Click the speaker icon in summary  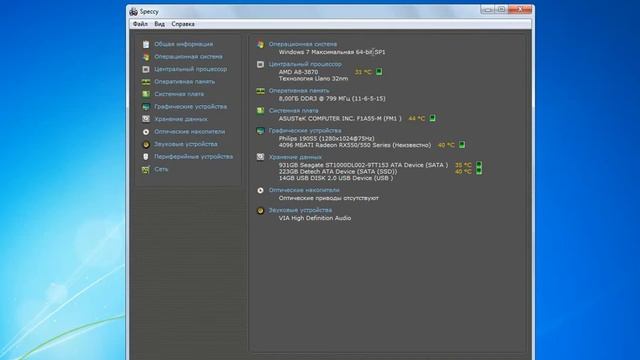pyautogui.click(x=260, y=211)
